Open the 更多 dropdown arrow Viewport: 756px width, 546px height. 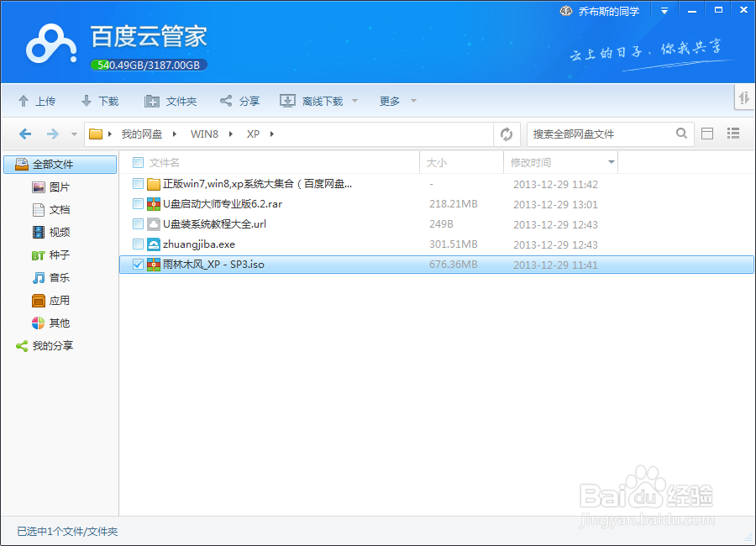(413, 101)
